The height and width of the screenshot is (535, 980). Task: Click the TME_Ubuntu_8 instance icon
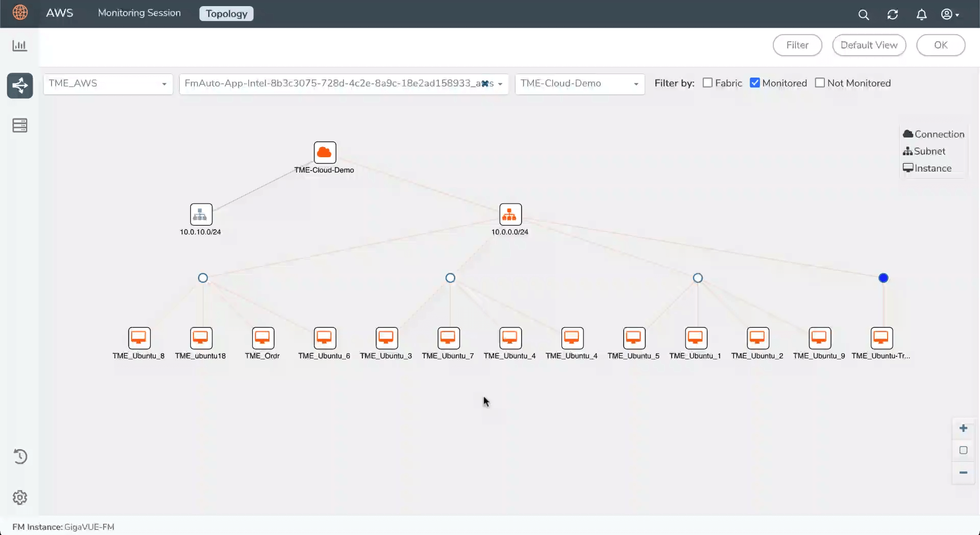139,338
